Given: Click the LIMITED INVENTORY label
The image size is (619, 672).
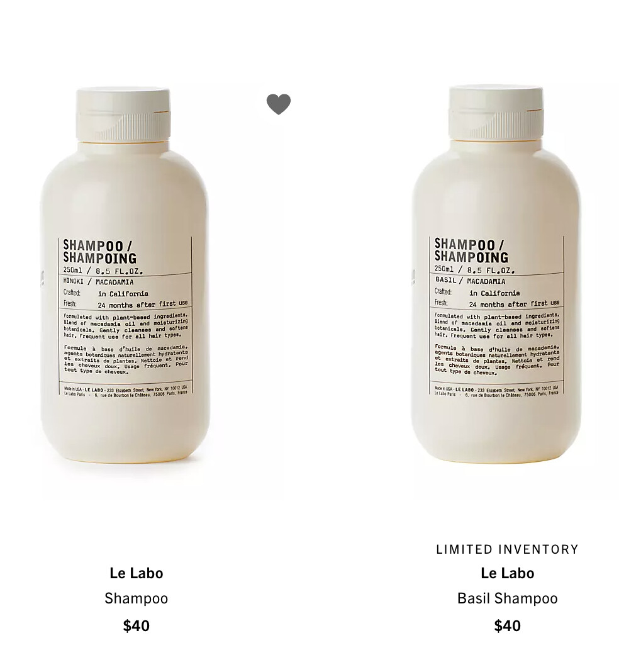Looking at the screenshot, I should [x=508, y=549].
